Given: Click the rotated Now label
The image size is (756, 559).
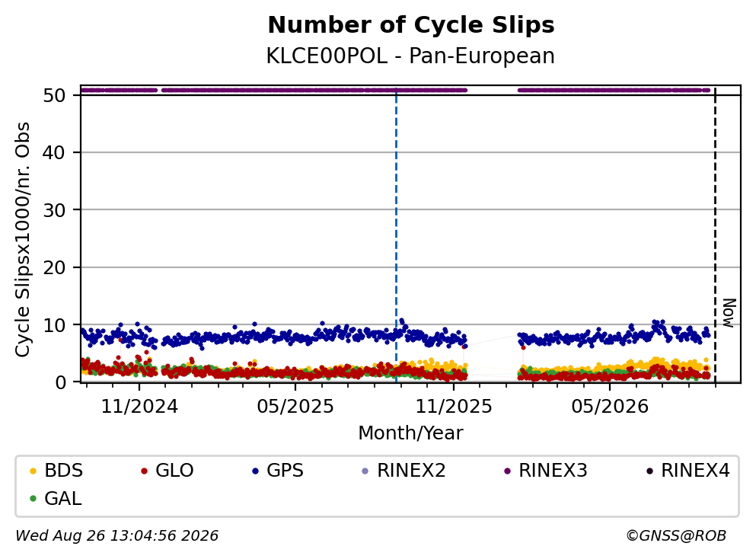Looking at the screenshot, I should click(x=729, y=313).
